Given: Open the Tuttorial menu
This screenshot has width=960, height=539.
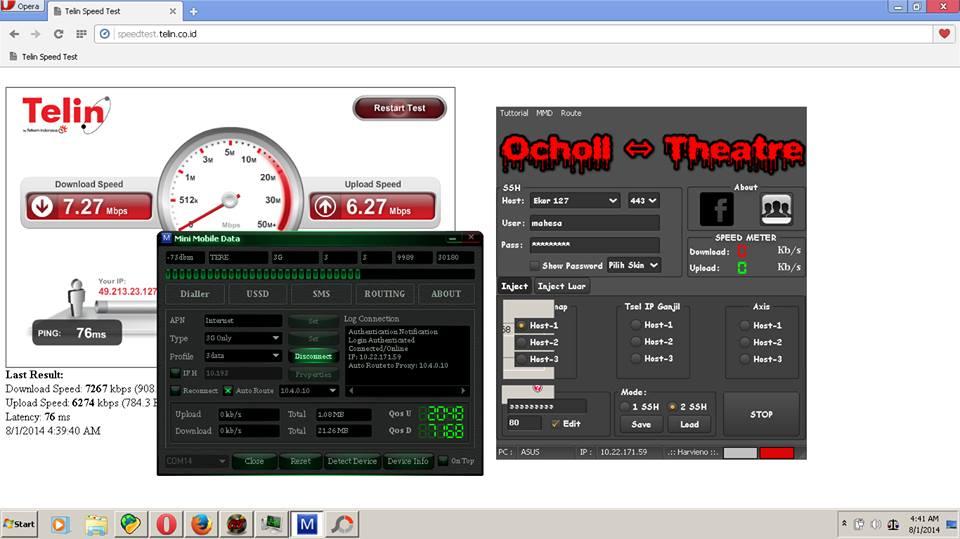Looking at the screenshot, I should click(514, 113).
